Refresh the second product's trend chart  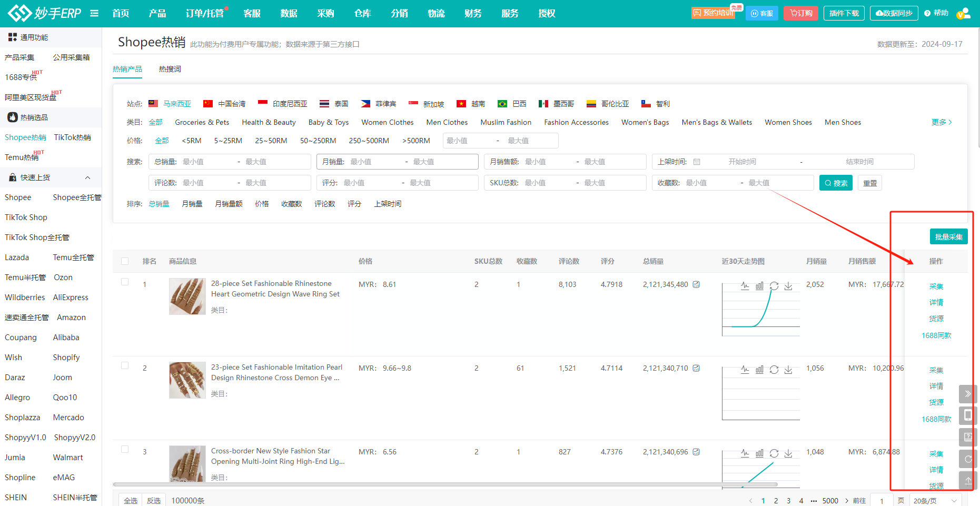[774, 370]
